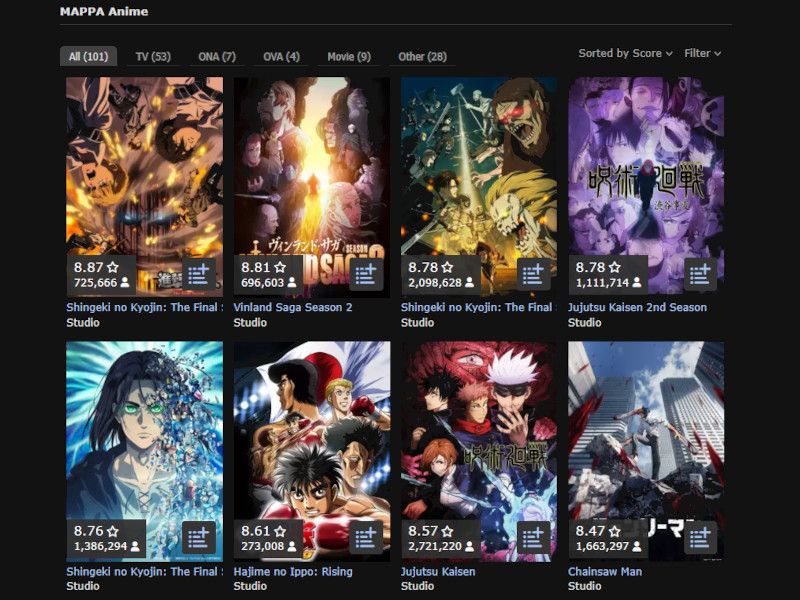Click the add-to-list icon on Chainsaw Man
The image size is (800, 600).
pos(700,538)
